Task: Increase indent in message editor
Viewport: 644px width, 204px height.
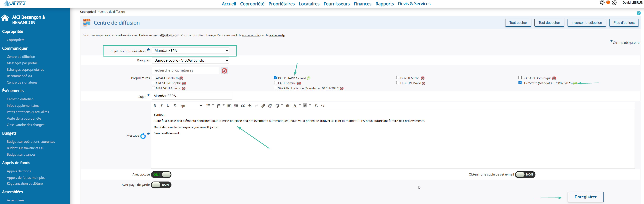Action: click(x=236, y=106)
